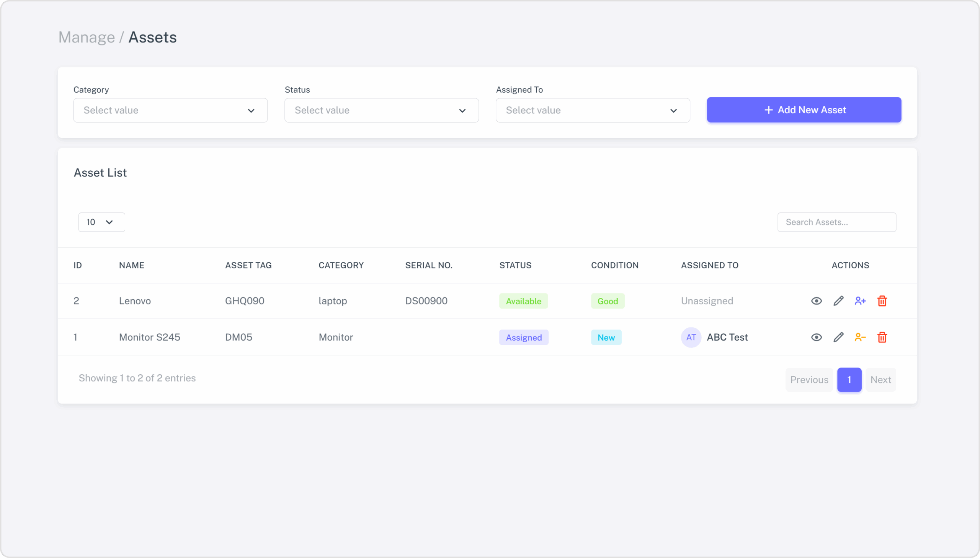
Task: Edit Monitor S245 with pencil icon
Action: (x=838, y=337)
